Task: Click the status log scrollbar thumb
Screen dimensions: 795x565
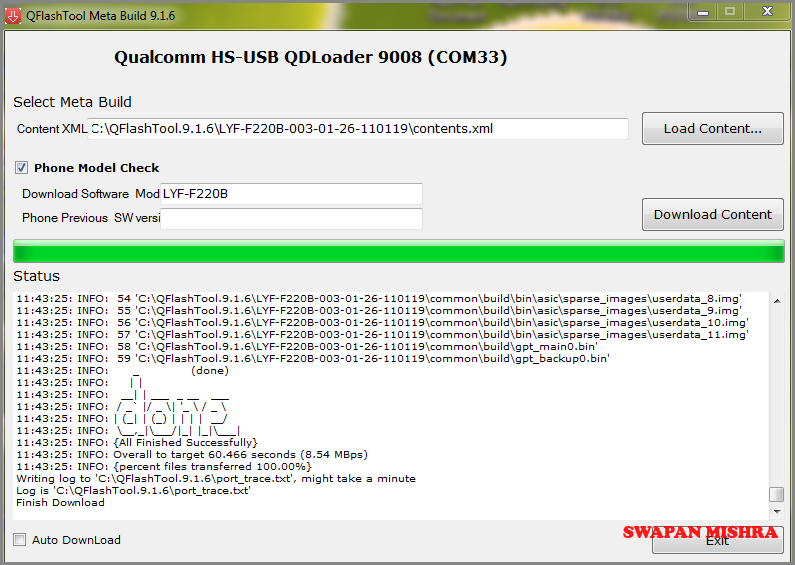Action: [x=777, y=493]
